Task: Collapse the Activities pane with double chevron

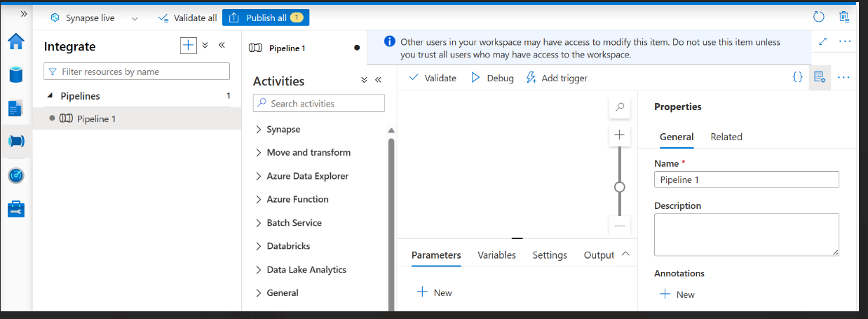Action: click(x=378, y=80)
